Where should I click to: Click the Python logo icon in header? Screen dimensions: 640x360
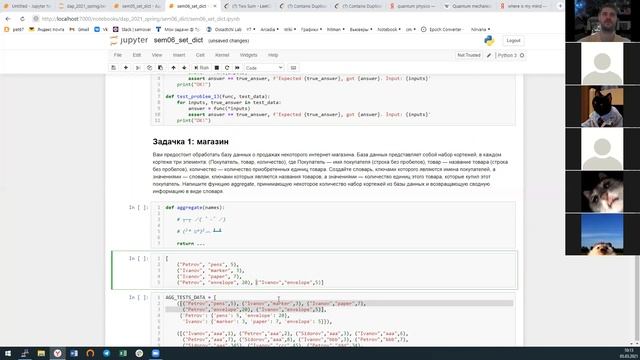489,40
